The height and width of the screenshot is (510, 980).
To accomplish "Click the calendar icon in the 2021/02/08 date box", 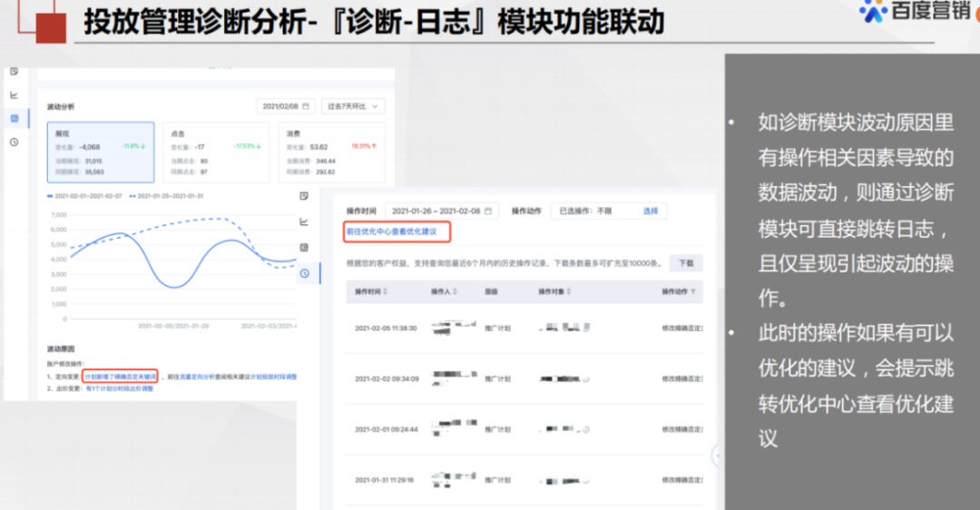I will tap(306, 106).
